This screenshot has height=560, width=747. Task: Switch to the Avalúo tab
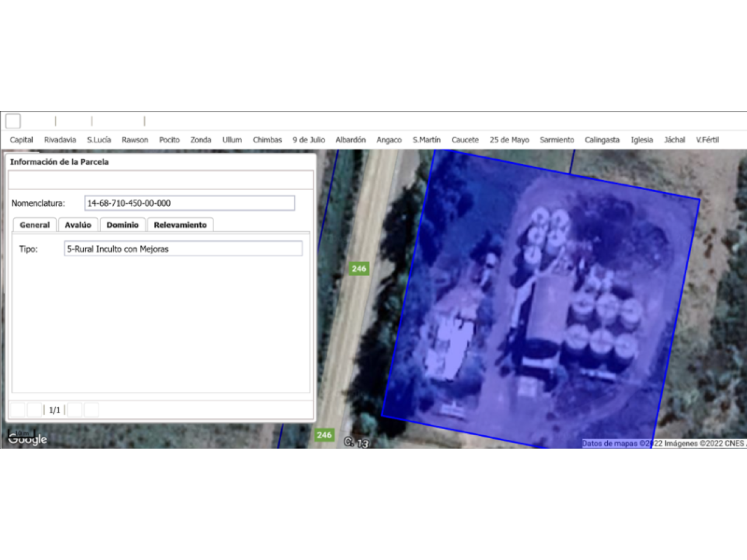[78, 225]
